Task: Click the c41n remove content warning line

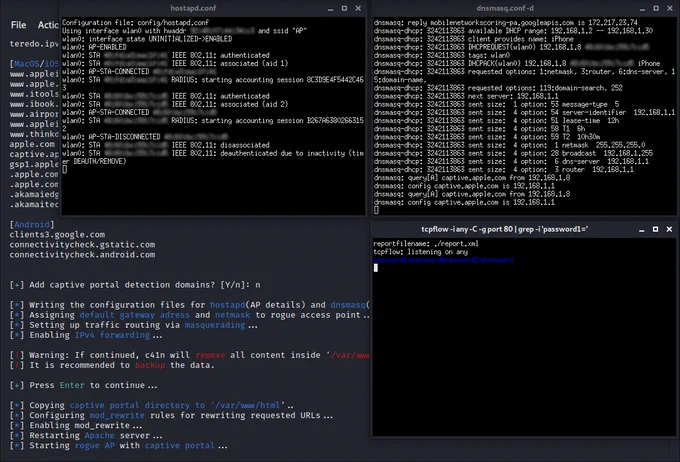Action: tap(190, 355)
